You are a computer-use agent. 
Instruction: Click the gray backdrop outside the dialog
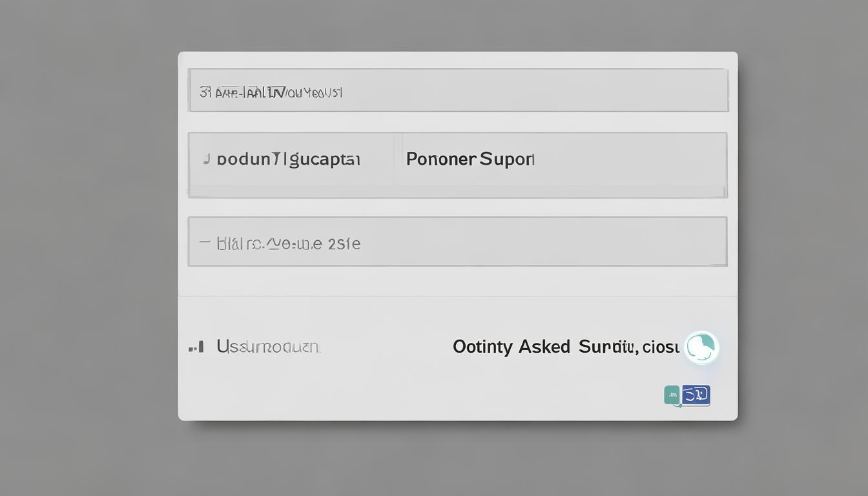pyautogui.click(x=84, y=258)
